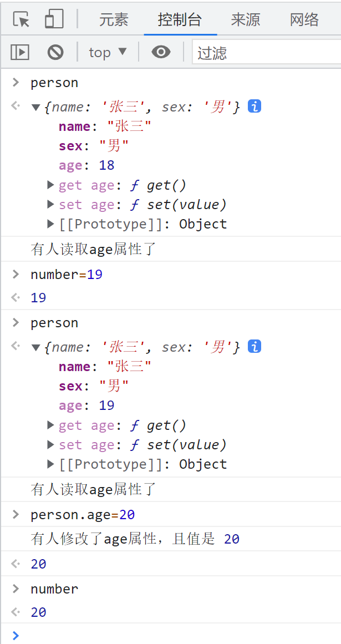
Task: Clear the console with the ban icon
Action: pyautogui.click(x=55, y=52)
